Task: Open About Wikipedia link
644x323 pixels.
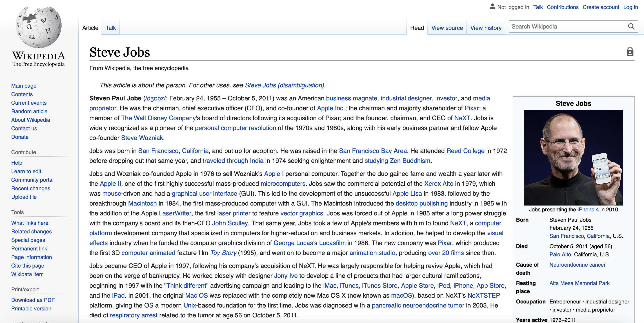Action: (31, 119)
